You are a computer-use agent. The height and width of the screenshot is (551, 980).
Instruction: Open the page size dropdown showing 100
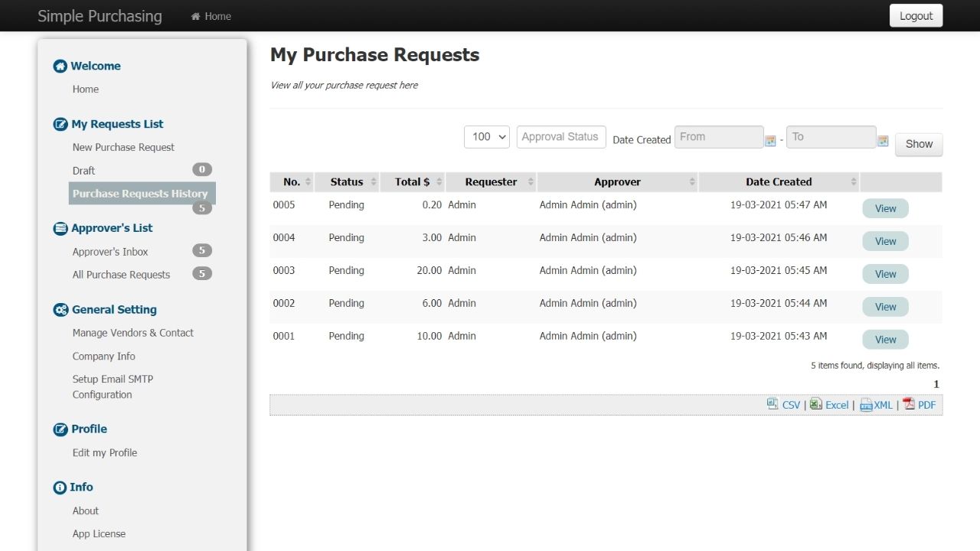coord(487,137)
